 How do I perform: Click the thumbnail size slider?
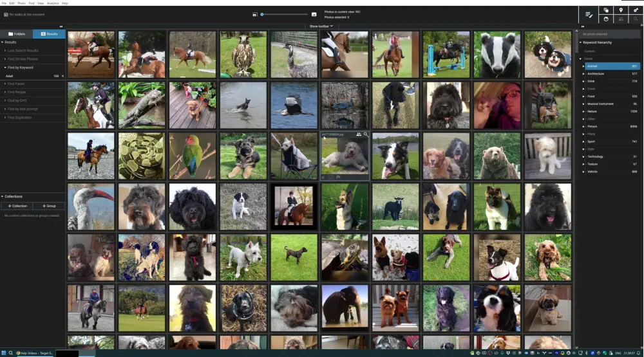[283, 14]
